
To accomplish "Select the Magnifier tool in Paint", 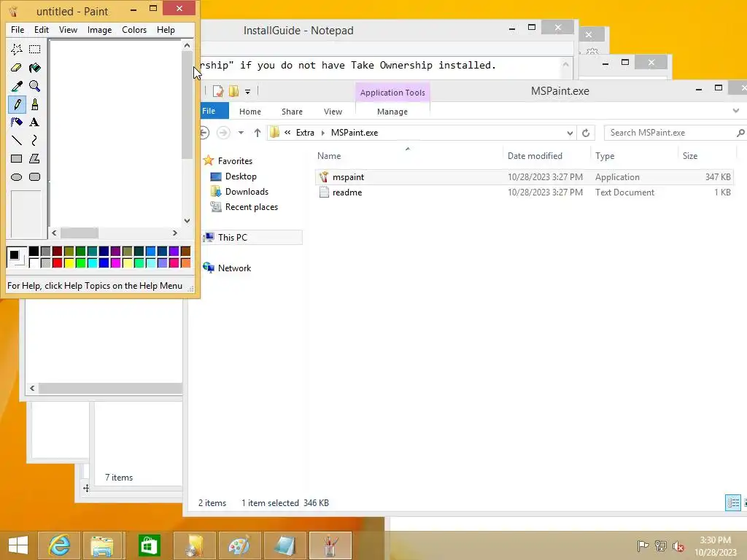I will click(x=34, y=86).
